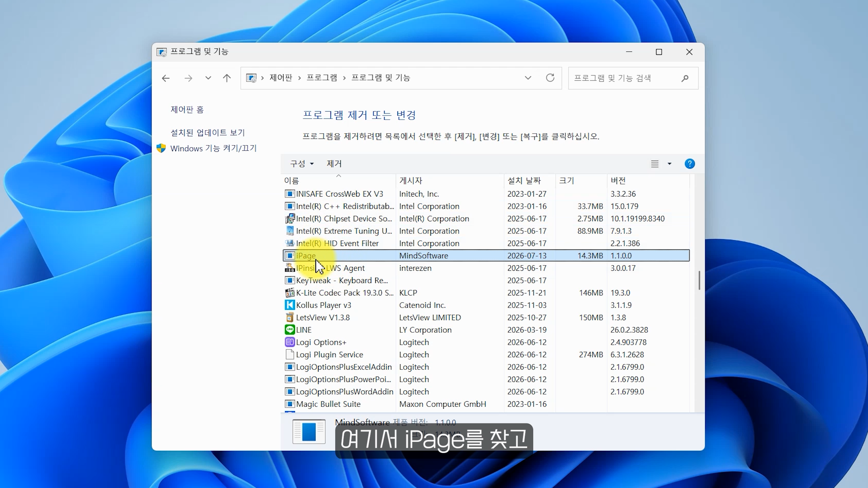Viewport: 868px width, 488px height.
Task: Click Catenoid Inc. publisher cell
Action: coord(422,305)
